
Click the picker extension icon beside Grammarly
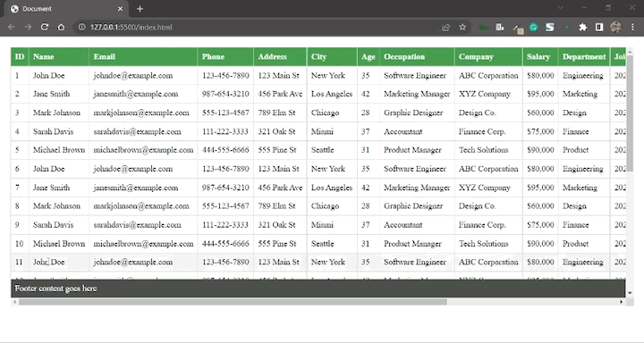518,28
